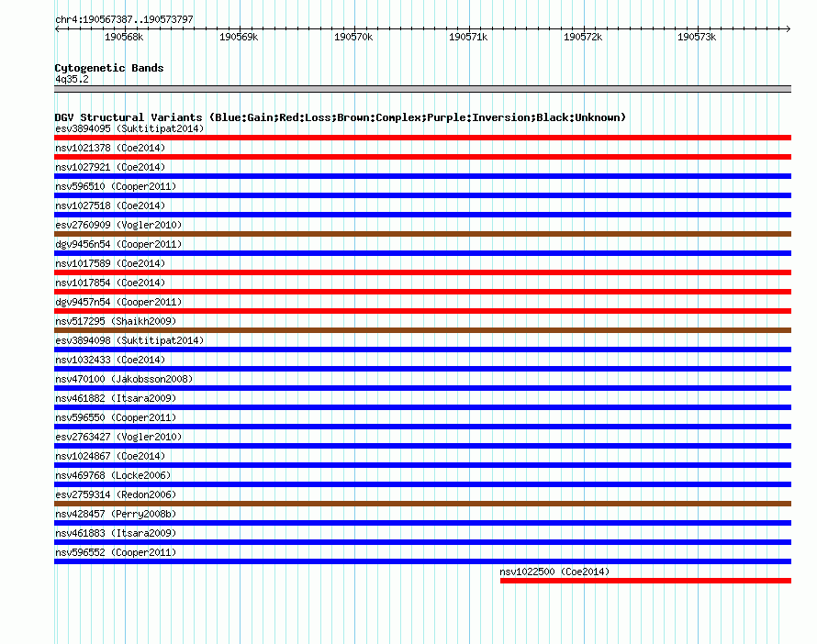This screenshot has width=817, height=644.
Task: Click the nsv1027518 (Coe2014) label
Action: [110, 205]
